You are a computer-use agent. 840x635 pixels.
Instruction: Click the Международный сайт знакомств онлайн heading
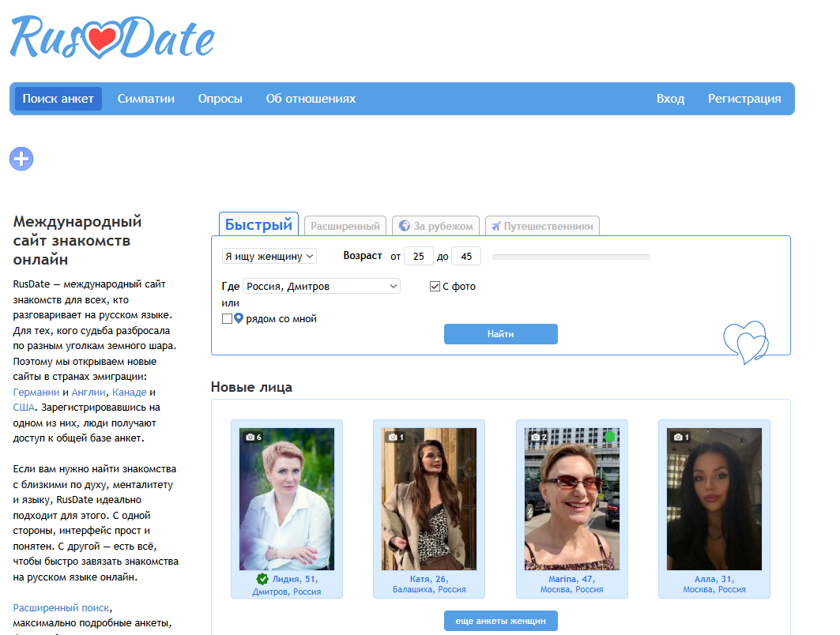point(77,240)
